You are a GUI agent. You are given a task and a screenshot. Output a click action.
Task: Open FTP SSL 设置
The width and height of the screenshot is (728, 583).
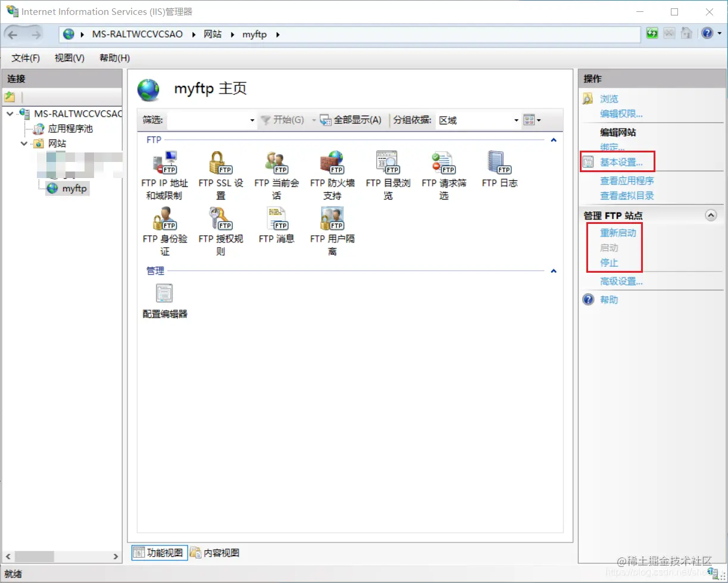point(220,173)
